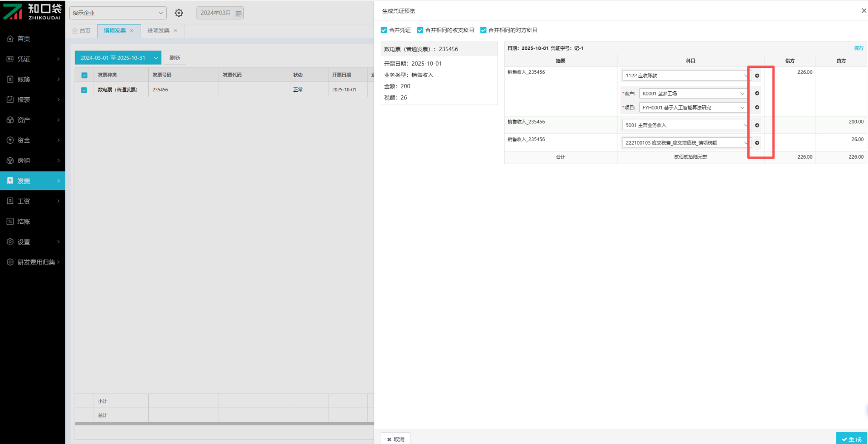Click plus icon beside 1122 应收账款 subject
The width and height of the screenshot is (868, 444).
pos(757,76)
